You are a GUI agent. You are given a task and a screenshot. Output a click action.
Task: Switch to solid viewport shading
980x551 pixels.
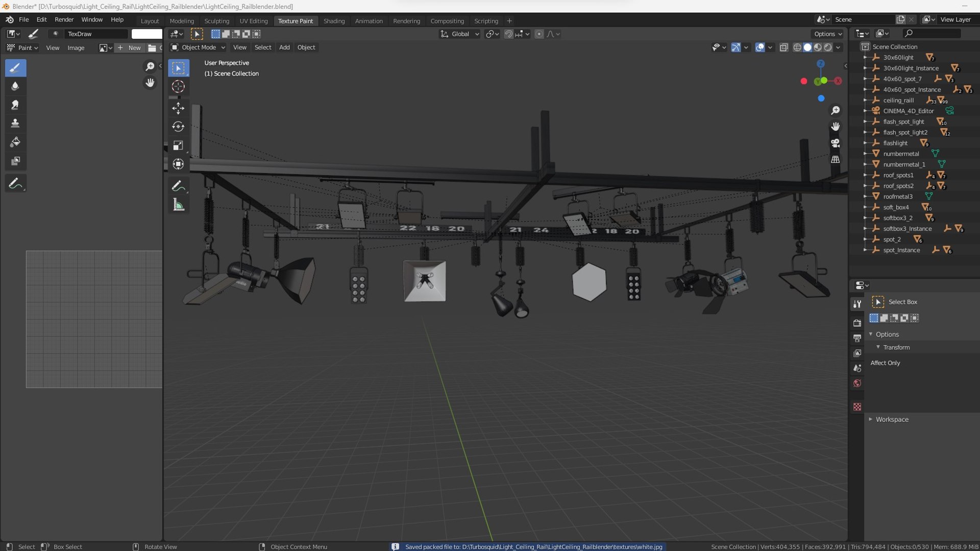tap(807, 47)
